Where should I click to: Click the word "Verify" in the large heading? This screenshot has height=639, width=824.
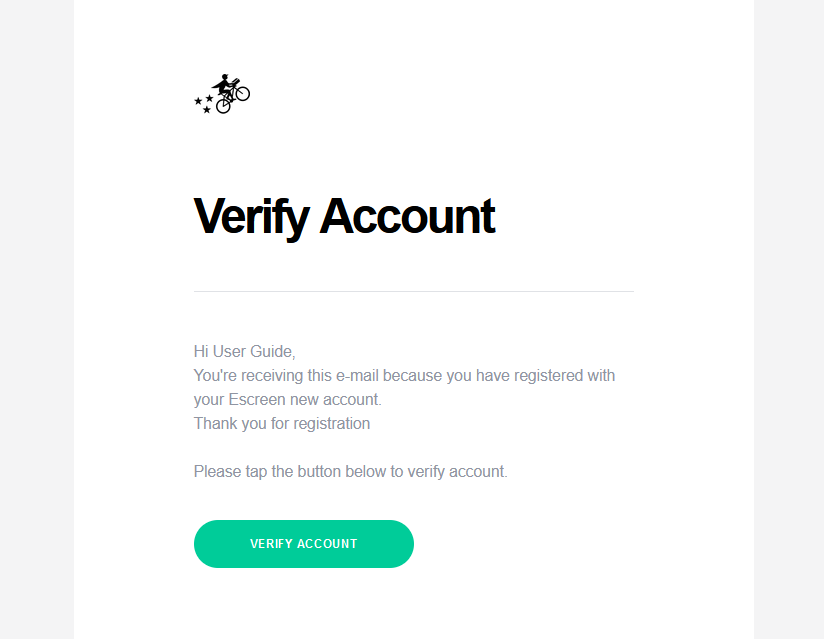click(250, 216)
